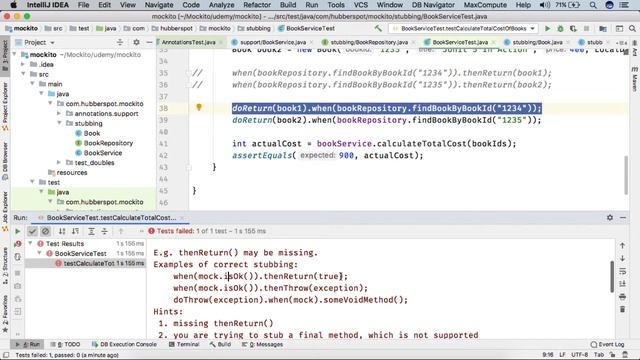This screenshot has height=360, width=640.
Task: Rerun tests in Run panel
Action: [x=18, y=231]
